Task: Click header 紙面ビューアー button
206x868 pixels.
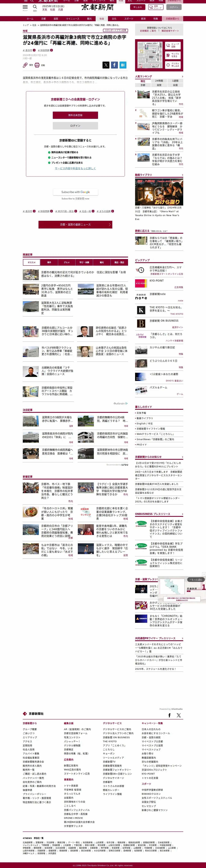Action: pyautogui.click(x=156, y=7)
